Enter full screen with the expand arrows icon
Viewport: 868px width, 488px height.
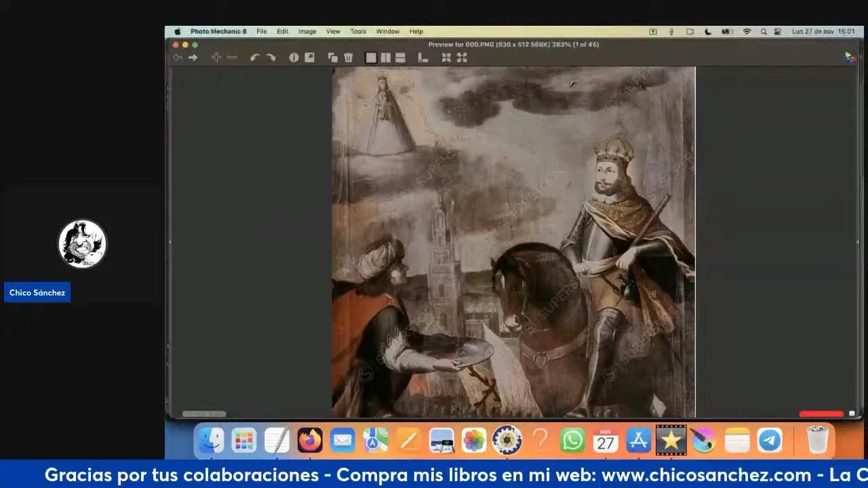point(462,58)
